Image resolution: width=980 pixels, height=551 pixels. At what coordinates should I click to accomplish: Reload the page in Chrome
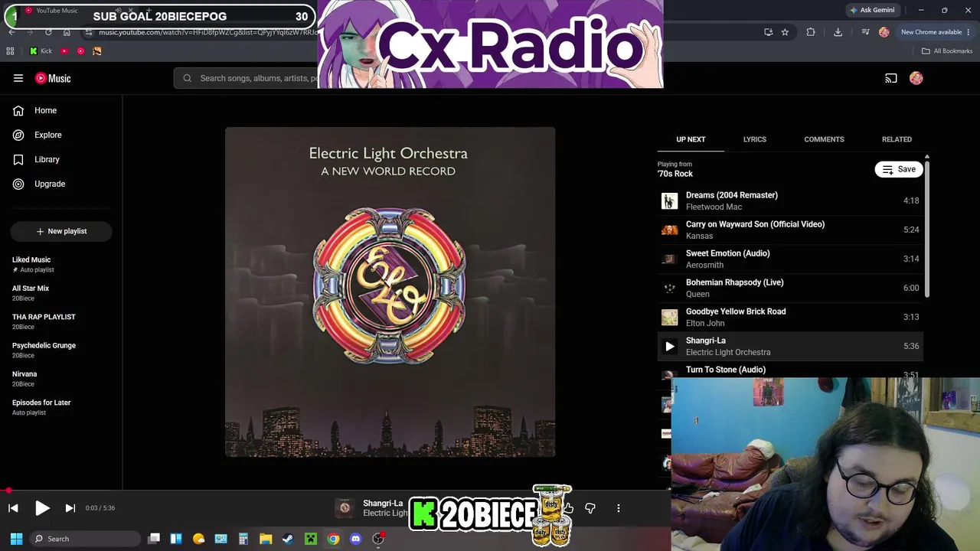coord(48,32)
